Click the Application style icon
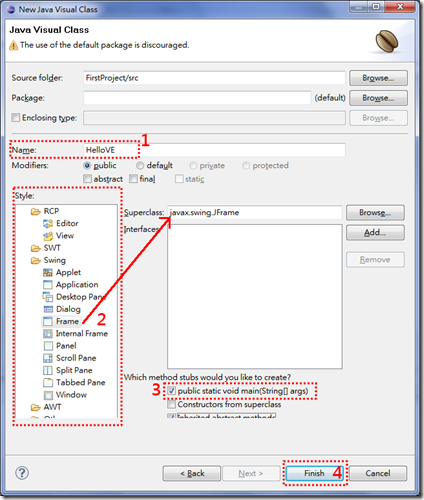 click(48, 285)
